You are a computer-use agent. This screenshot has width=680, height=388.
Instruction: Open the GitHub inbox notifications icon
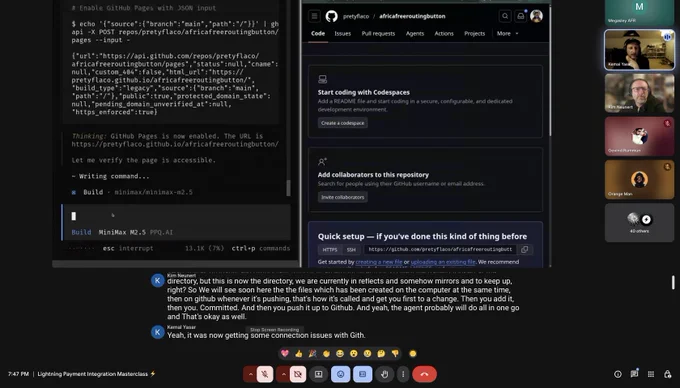tap(520, 16)
